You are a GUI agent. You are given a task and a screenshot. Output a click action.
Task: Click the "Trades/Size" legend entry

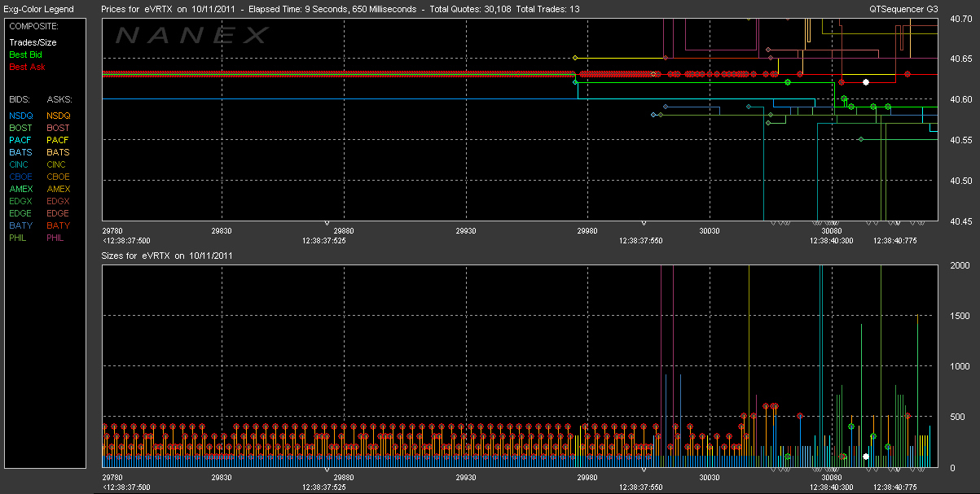pos(32,42)
